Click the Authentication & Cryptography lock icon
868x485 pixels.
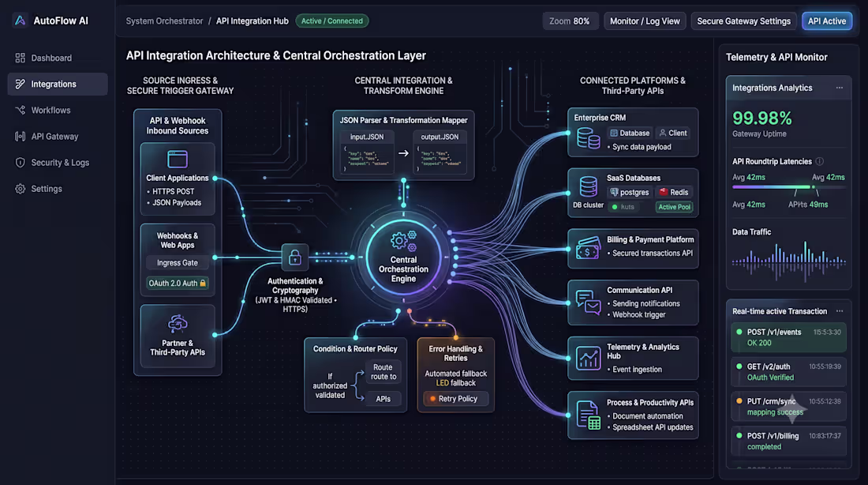295,258
